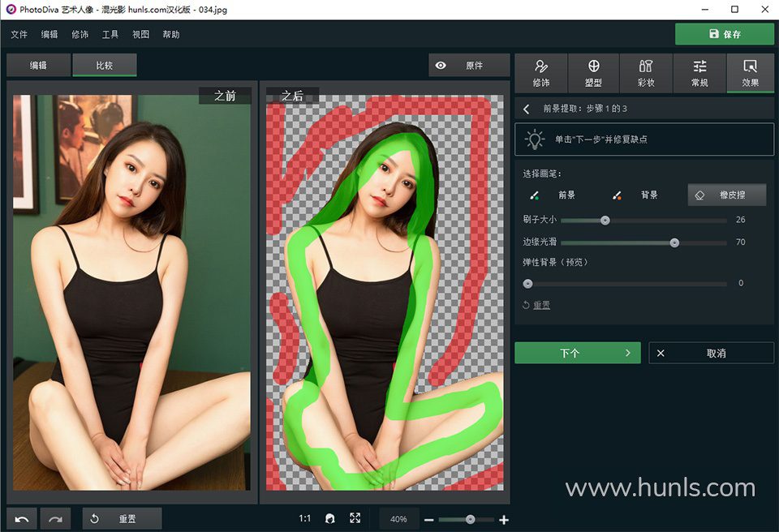779x532 pixels.
Task: Open the 修饰 menu in menu bar
Action: click(80, 34)
